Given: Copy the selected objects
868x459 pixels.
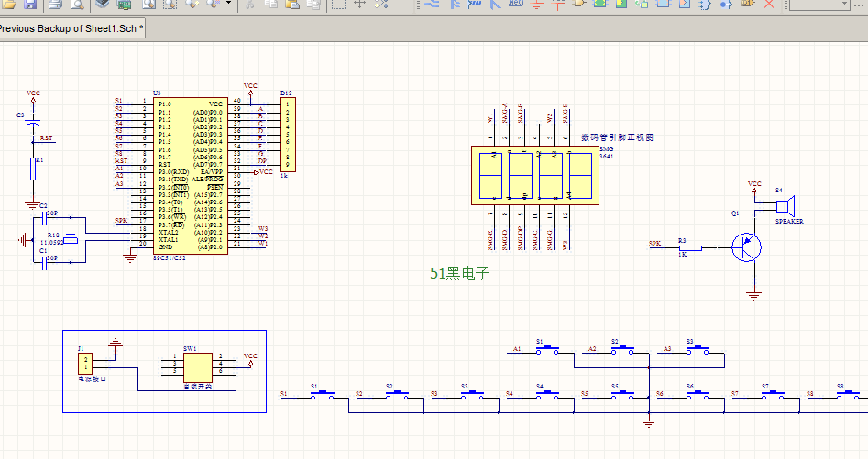Looking at the screenshot, I should pos(270,5).
